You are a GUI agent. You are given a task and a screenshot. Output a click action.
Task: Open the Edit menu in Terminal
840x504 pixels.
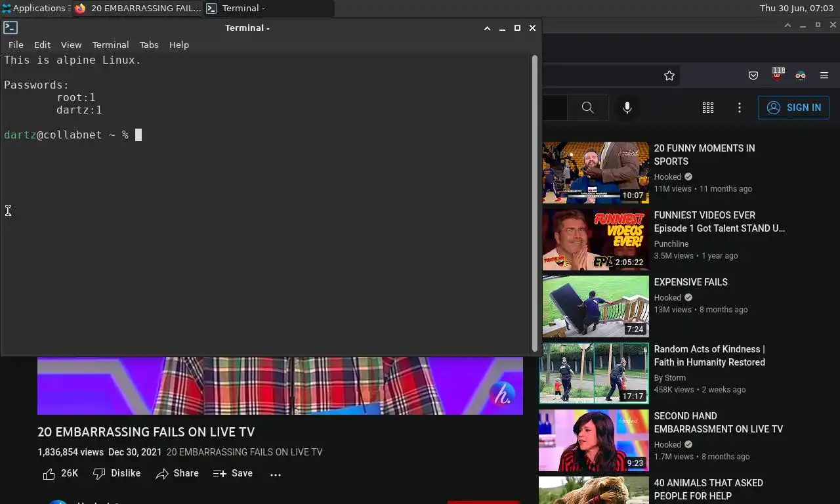pos(42,45)
